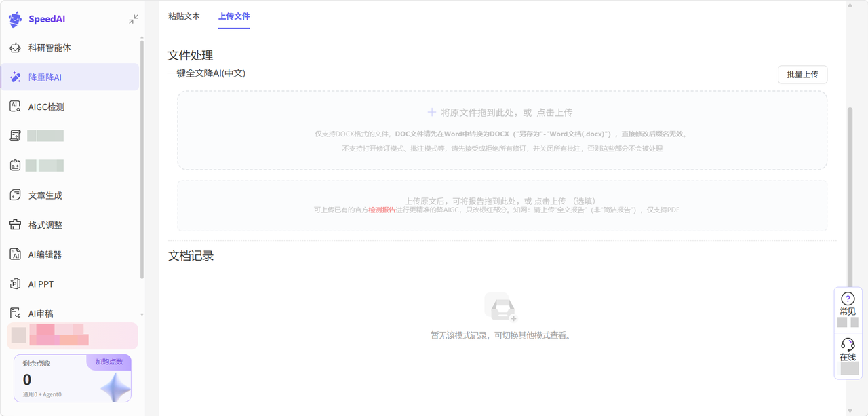868x416 pixels.
Task: Click the 文章生成 icon
Action: [15, 195]
